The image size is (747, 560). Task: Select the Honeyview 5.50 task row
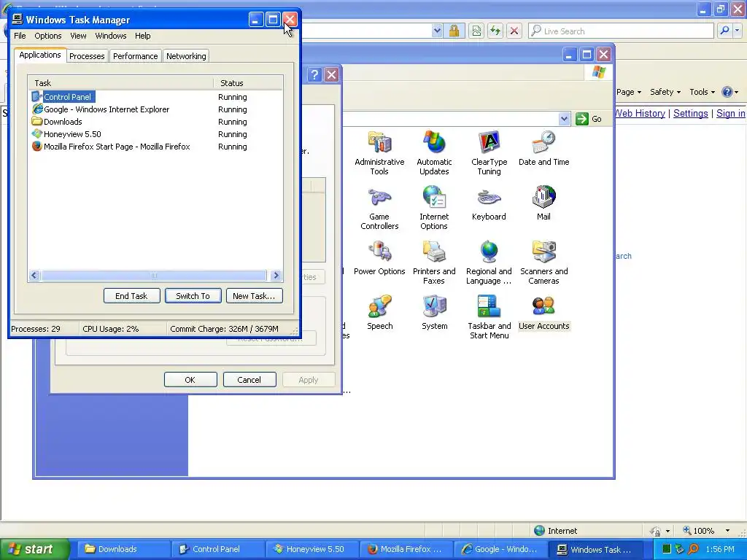155,134
